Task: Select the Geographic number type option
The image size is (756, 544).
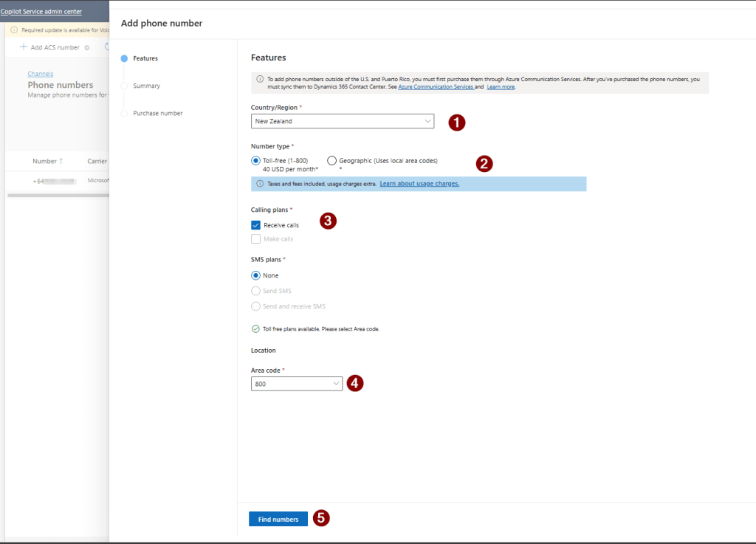Action: click(x=331, y=161)
